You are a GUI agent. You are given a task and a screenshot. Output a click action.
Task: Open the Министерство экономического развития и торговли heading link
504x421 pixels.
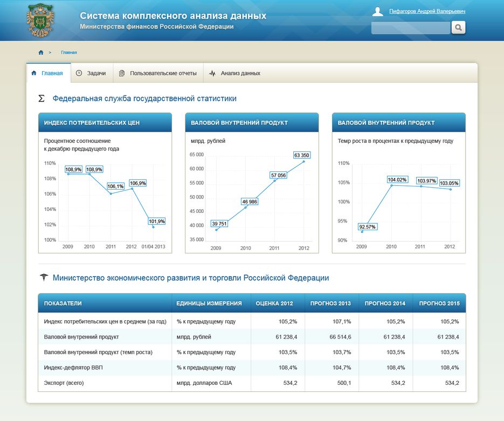point(191,278)
